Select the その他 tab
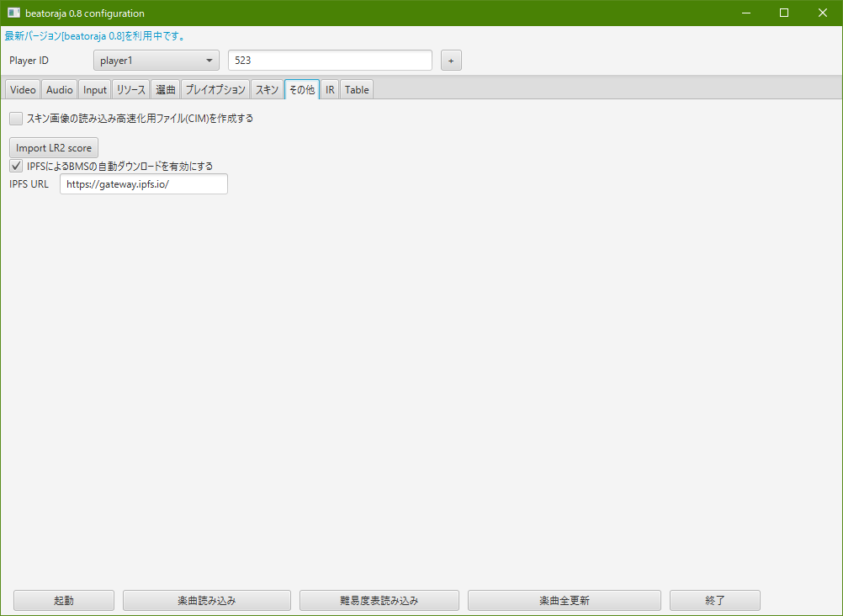 pos(301,90)
